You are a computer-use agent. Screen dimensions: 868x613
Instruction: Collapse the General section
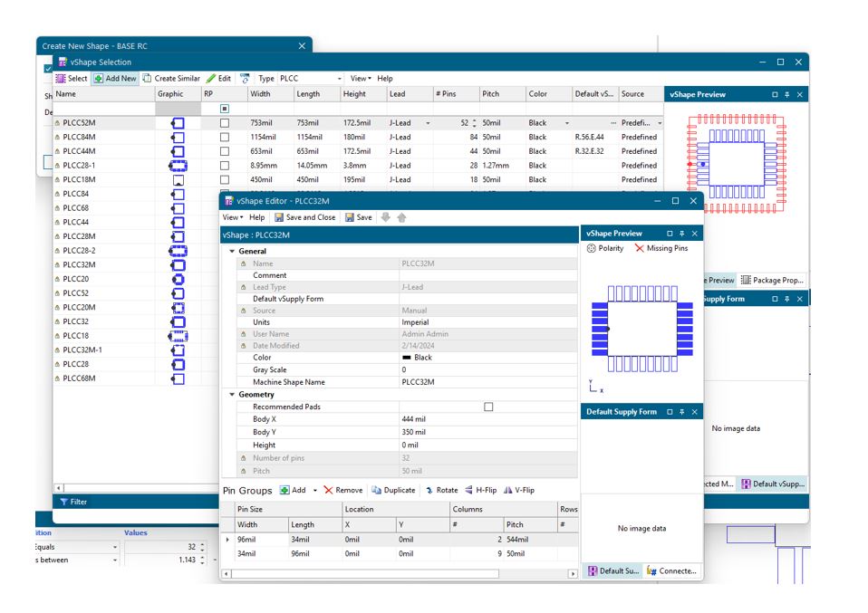coord(232,252)
